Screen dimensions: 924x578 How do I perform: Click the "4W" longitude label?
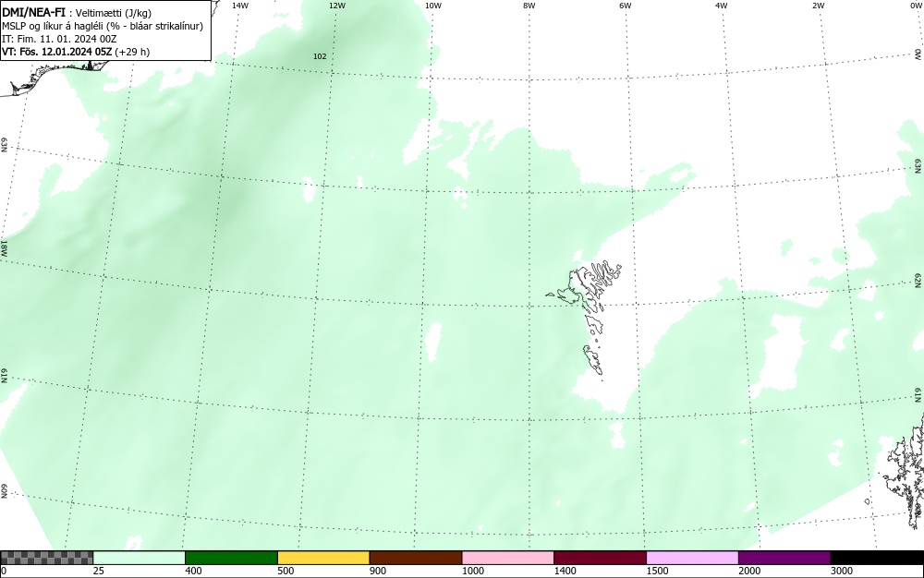point(722,6)
